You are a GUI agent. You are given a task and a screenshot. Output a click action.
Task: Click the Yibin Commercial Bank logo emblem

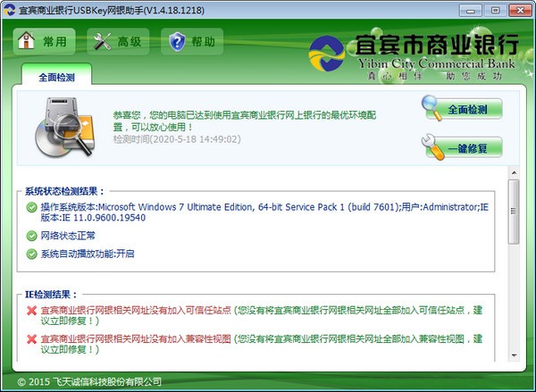(326, 54)
